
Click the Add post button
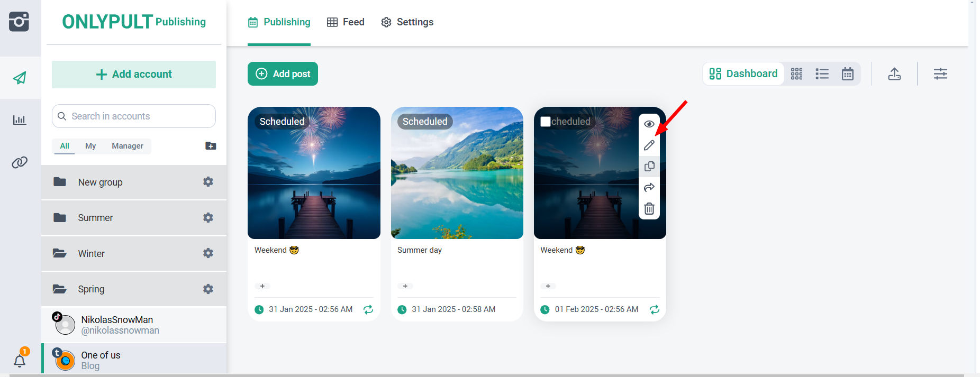coord(283,74)
